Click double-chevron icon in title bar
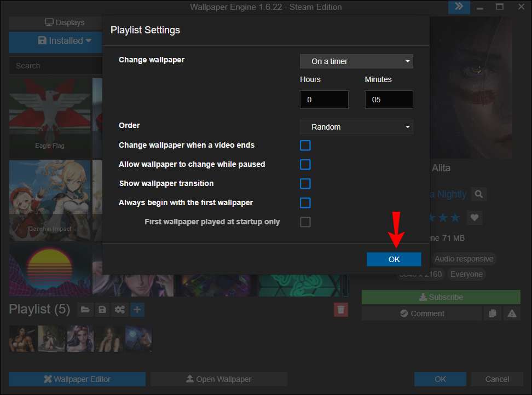 click(x=459, y=7)
